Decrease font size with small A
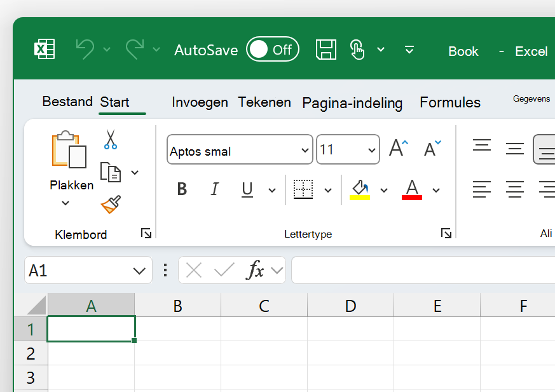 (x=432, y=148)
